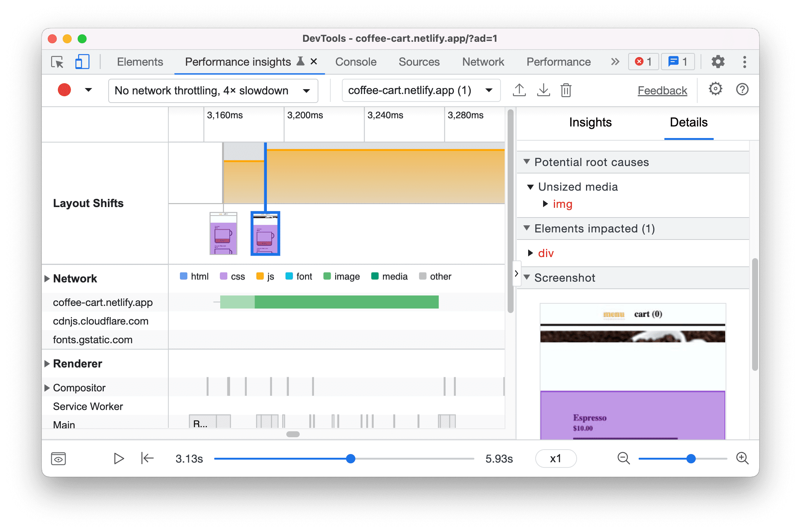This screenshot has width=801, height=532.
Task: Click the settings gear icon in toolbar
Action: pos(717,61)
